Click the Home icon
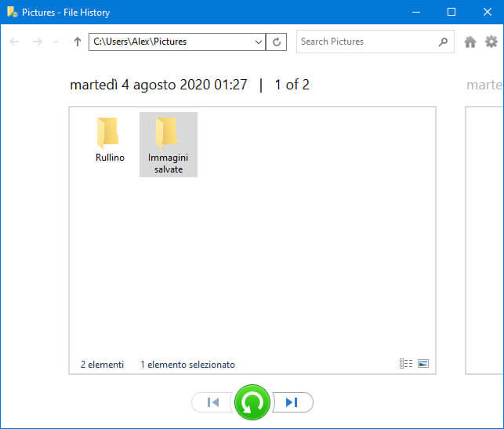Image resolution: width=504 pixels, height=429 pixels. tap(470, 42)
